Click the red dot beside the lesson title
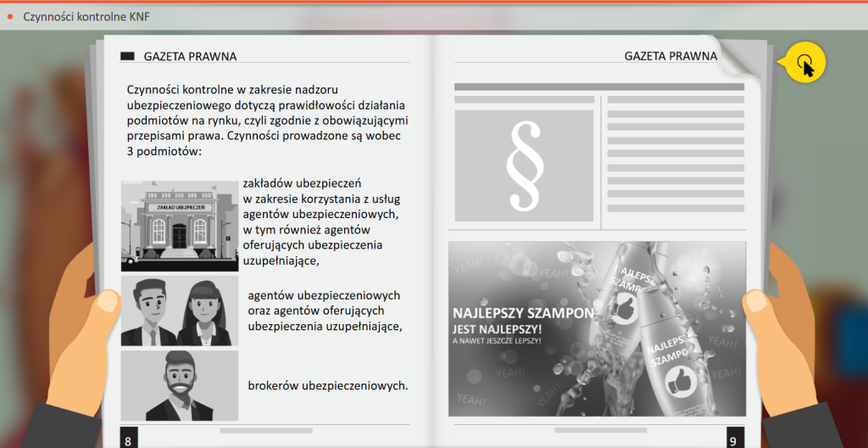 9,16
